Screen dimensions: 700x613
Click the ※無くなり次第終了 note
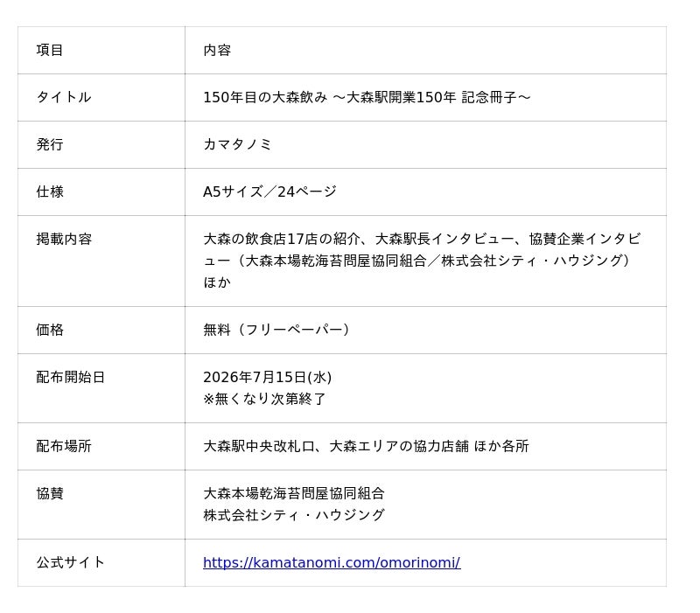point(265,399)
